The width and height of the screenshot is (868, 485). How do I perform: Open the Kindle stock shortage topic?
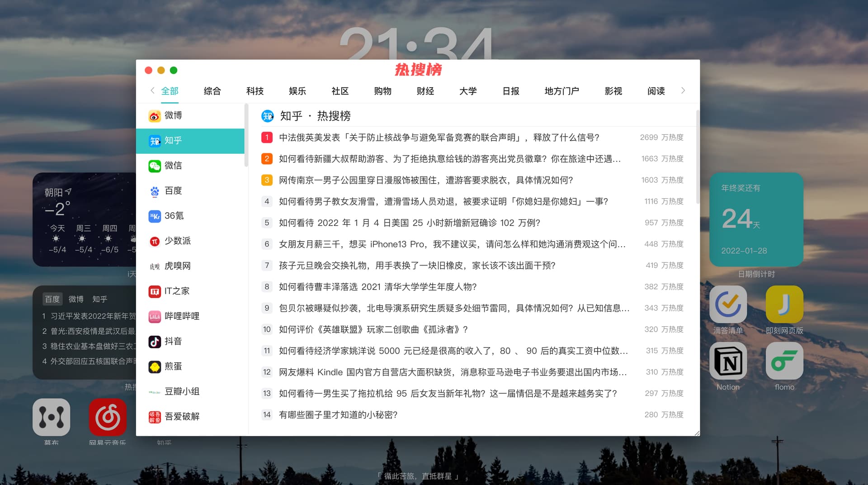click(x=452, y=372)
